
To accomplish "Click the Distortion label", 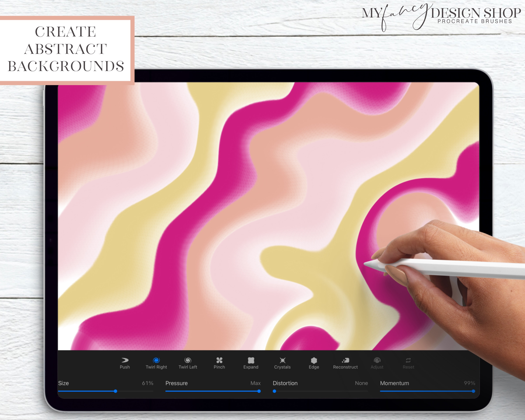I will [x=285, y=383].
